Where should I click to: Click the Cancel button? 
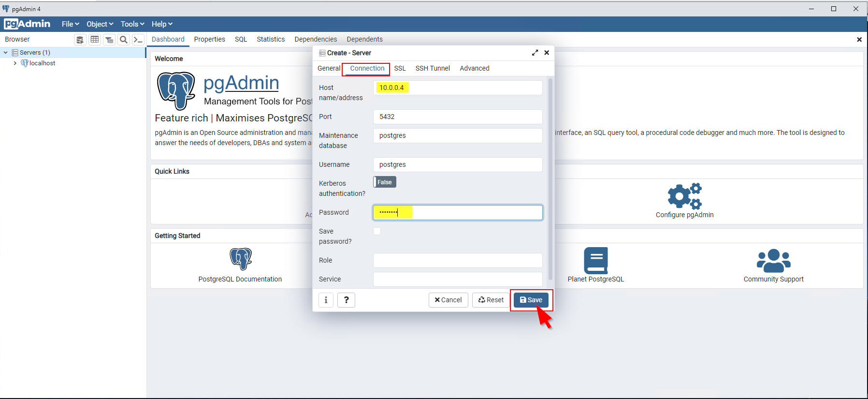click(448, 300)
